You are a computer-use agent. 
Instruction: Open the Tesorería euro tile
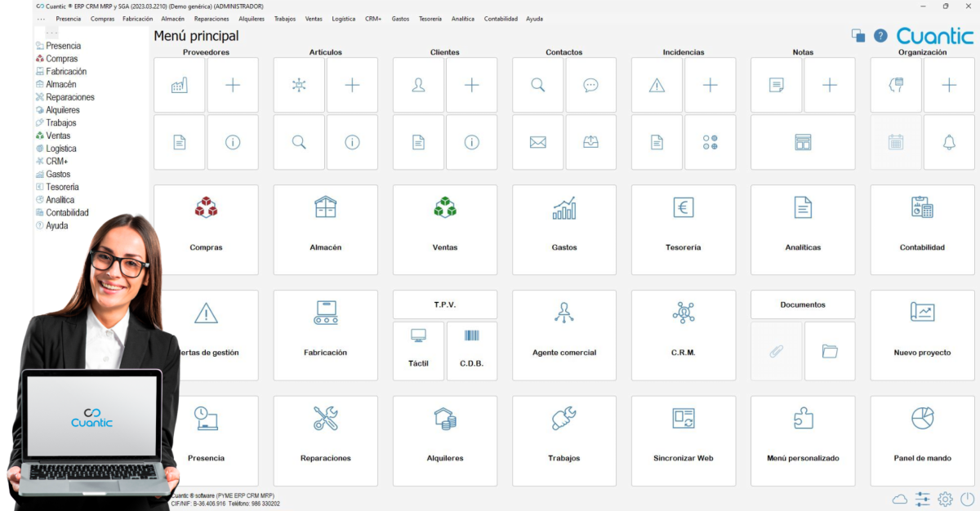(683, 229)
